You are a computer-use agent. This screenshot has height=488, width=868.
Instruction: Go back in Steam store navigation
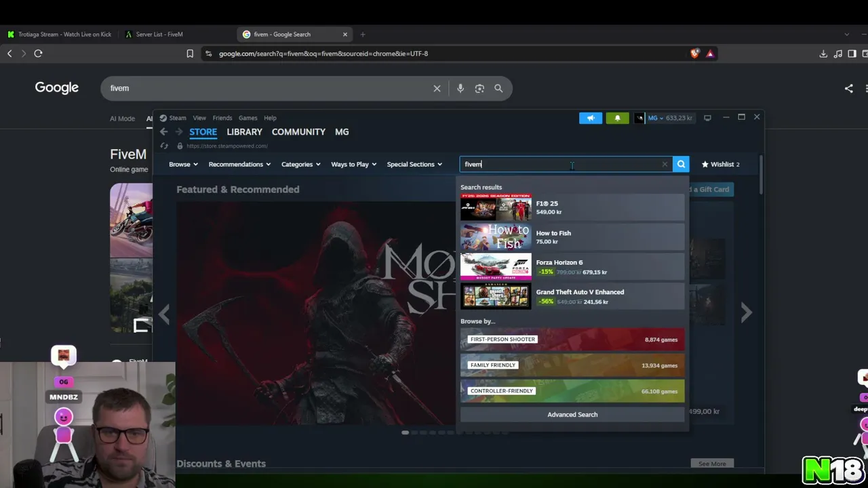163,132
